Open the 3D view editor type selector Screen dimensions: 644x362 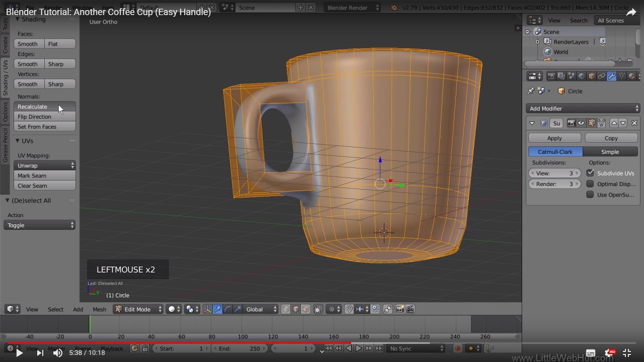coord(12,309)
